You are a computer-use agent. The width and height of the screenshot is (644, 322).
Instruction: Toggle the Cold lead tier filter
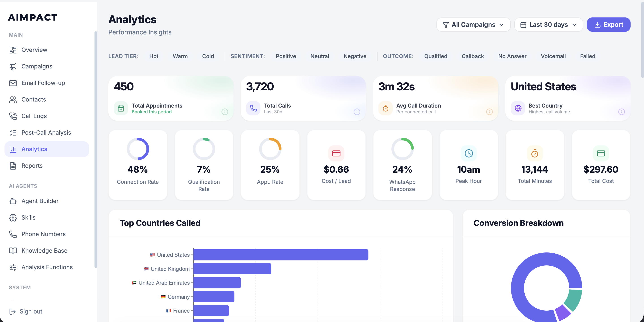tap(208, 56)
